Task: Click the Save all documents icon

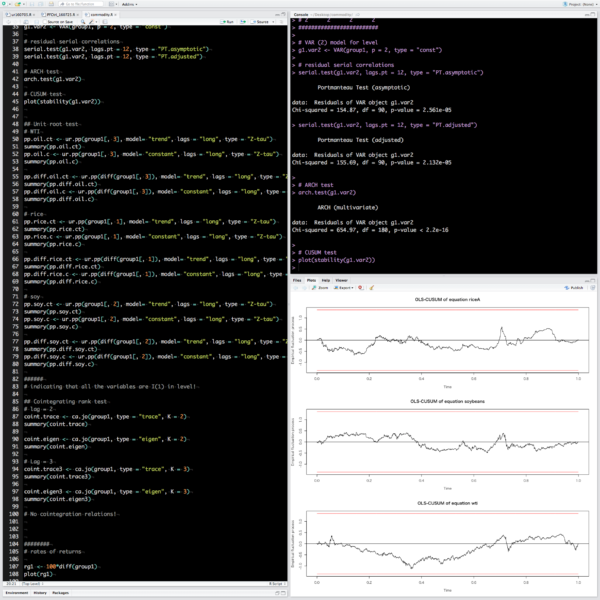Action: click(x=41, y=4)
